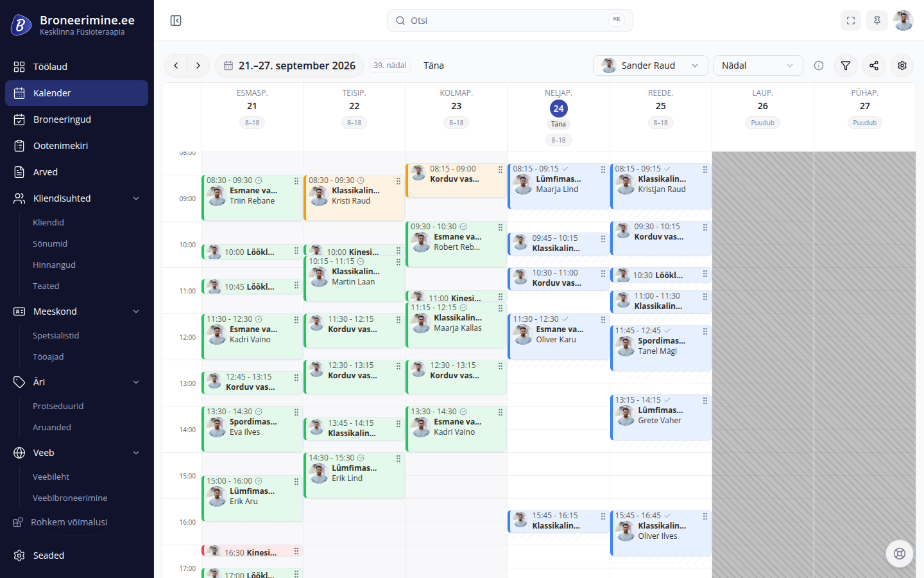The height and width of the screenshot is (578, 924).
Task: Open the date range picker
Action: 289,66
